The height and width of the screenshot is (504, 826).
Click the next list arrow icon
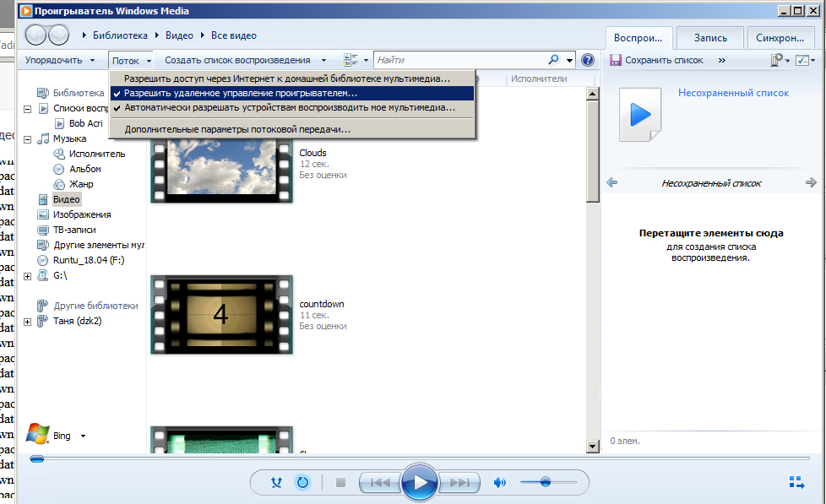pos(811,182)
